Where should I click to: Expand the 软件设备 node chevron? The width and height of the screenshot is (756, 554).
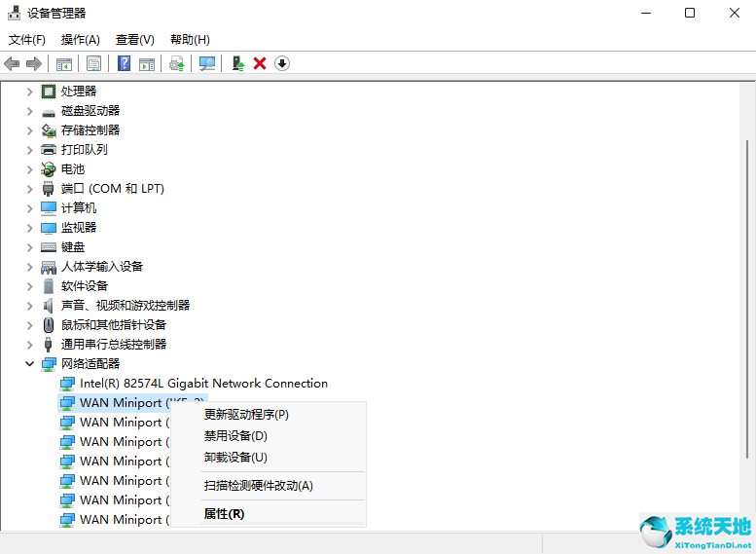pos(30,286)
